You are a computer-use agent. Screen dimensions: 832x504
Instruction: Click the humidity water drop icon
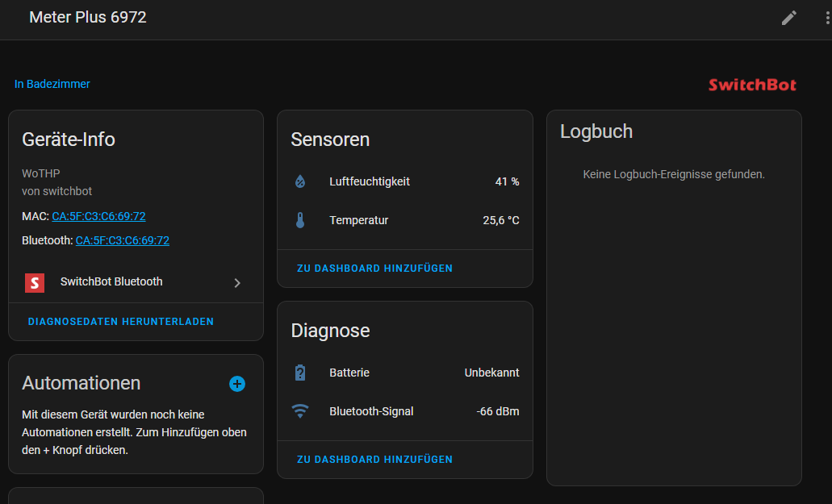click(x=300, y=181)
